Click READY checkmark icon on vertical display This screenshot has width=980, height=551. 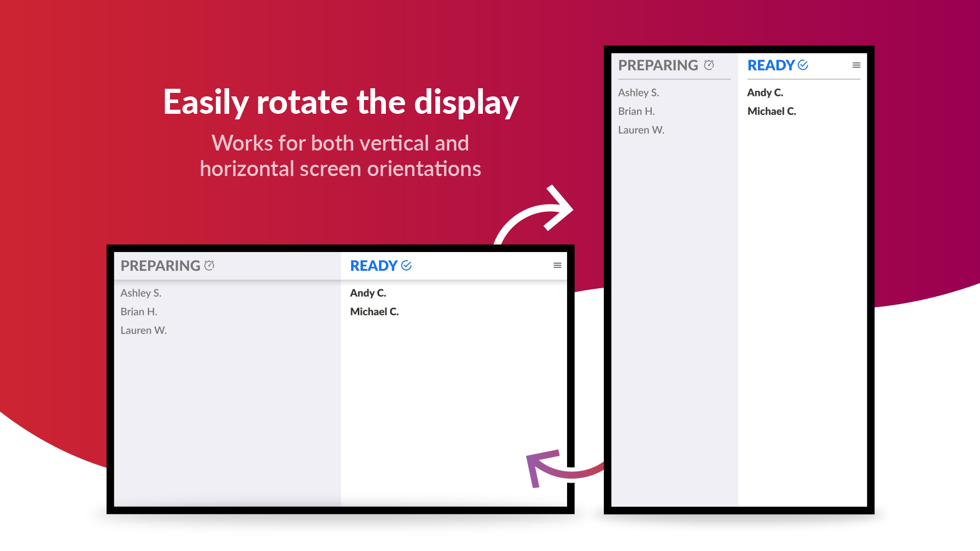tap(803, 65)
